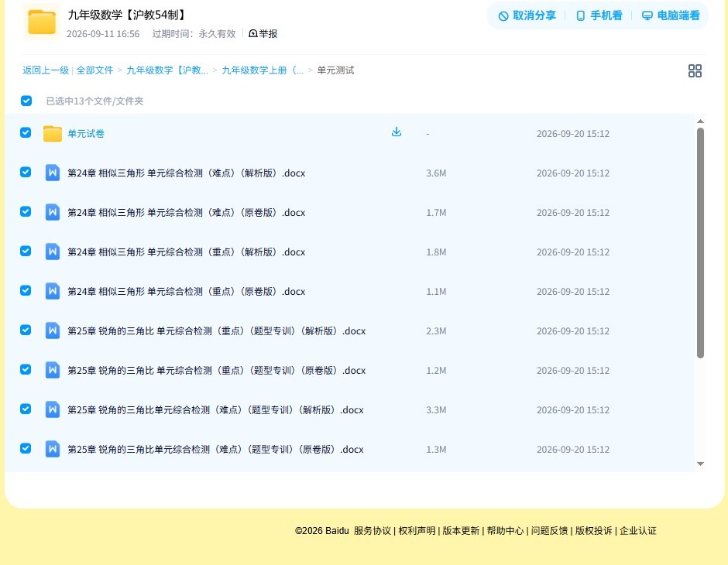Open 问题反馈 footer link

click(x=549, y=531)
